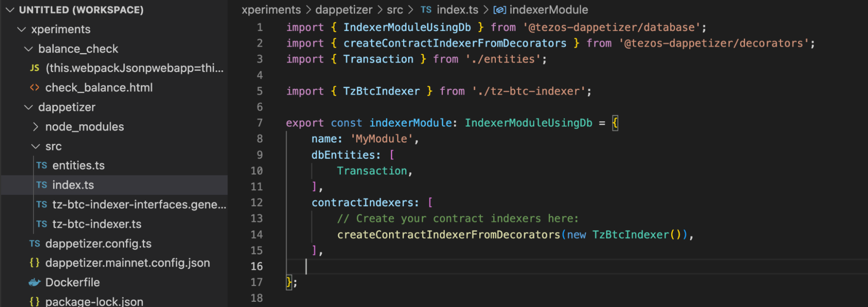Select package-lock.json in file tree
This screenshot has height=307, width=868.
click(x=94, y=302)
